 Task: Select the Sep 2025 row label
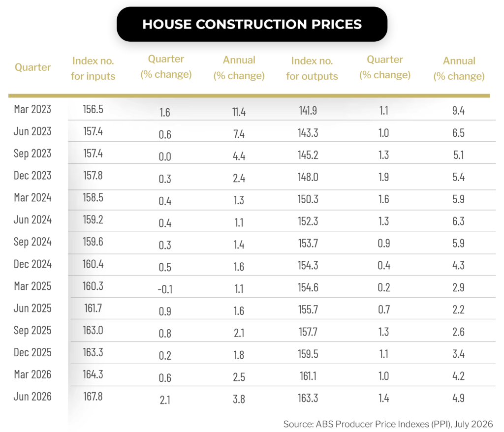(x=32, y=331)
